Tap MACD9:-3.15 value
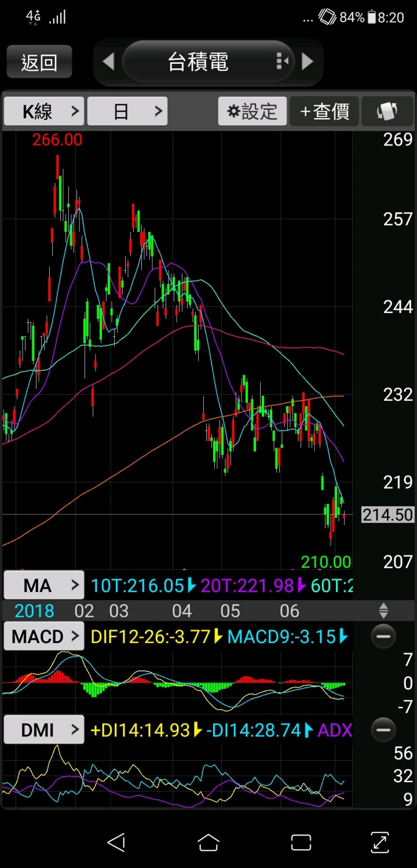This screenshot has height=868, width=417. point(281,637)
